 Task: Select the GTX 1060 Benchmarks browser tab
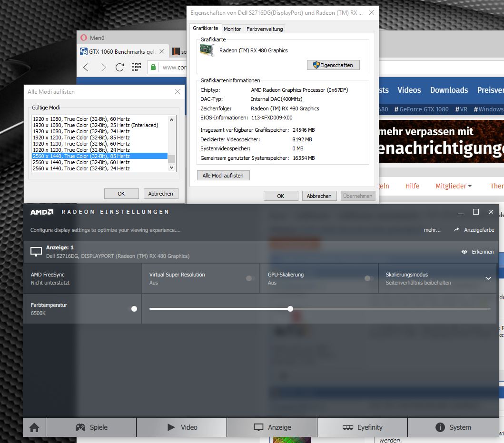122,51
